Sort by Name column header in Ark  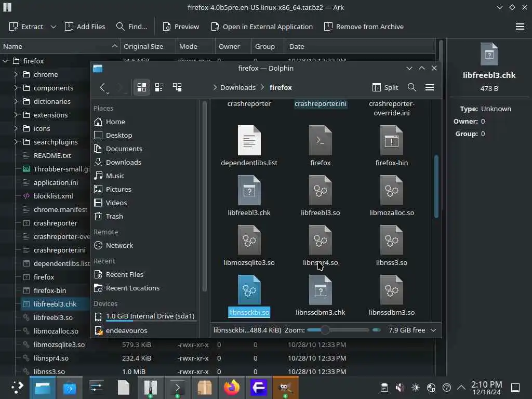click(x=60, y=46)
